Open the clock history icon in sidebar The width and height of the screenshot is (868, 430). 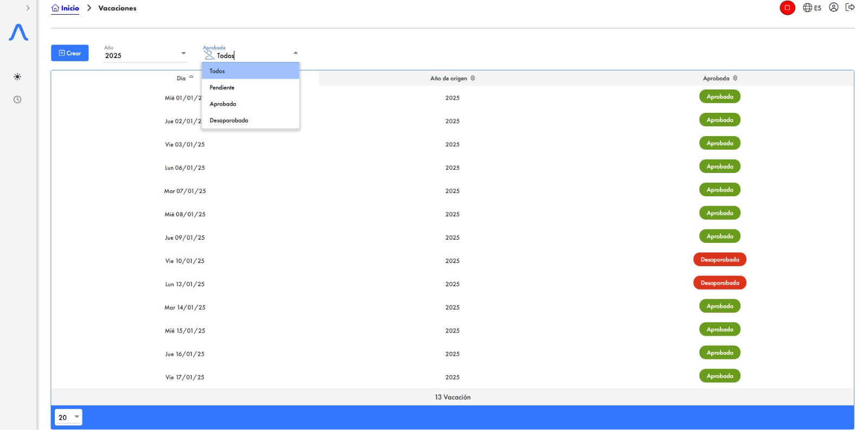click(x=17, y=100)
